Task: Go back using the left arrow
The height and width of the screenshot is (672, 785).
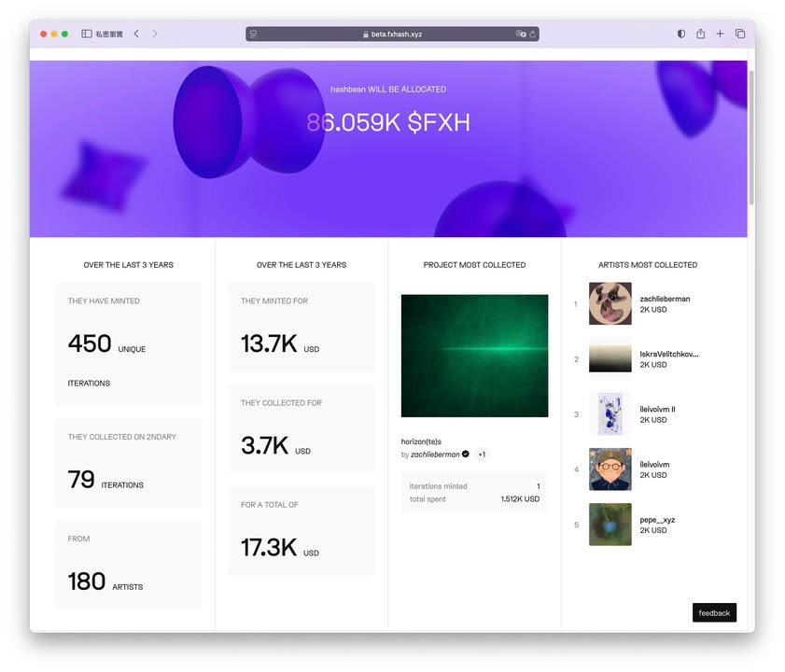Action: (136, 34)
